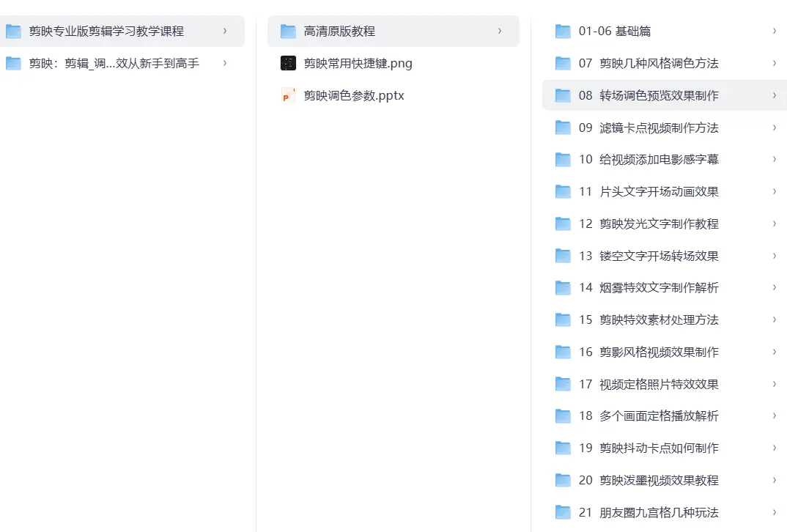
Task: Click the folder icon next to 01-06 基础篇
Action: point(563,32)
